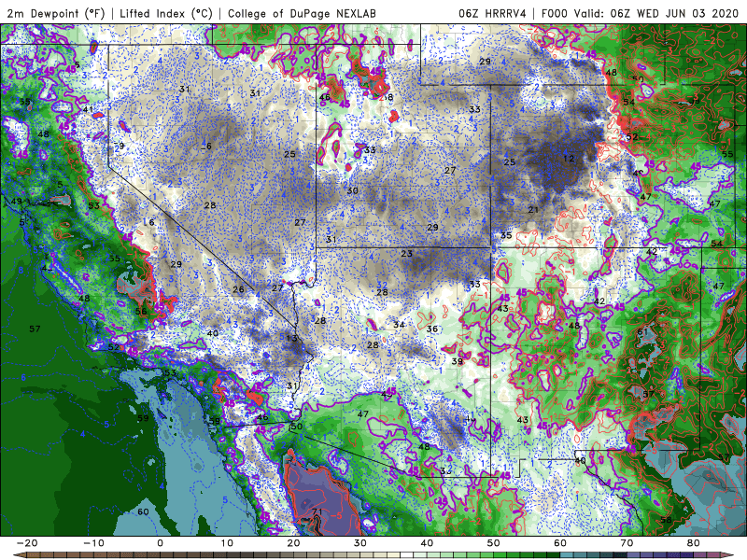Click the "College of DuPage NEXLAB" label
The height and width of the screenshot is (560, 747).
point(302,14)
